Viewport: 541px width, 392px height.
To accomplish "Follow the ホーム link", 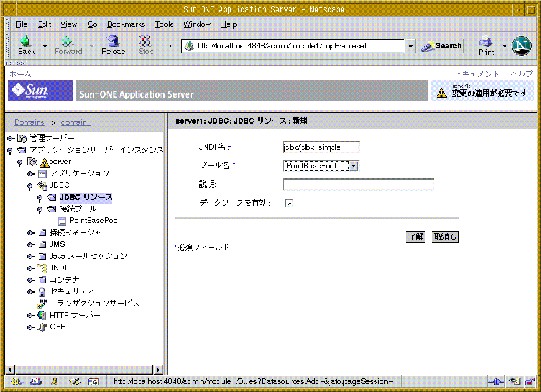I will pos(20,74).
